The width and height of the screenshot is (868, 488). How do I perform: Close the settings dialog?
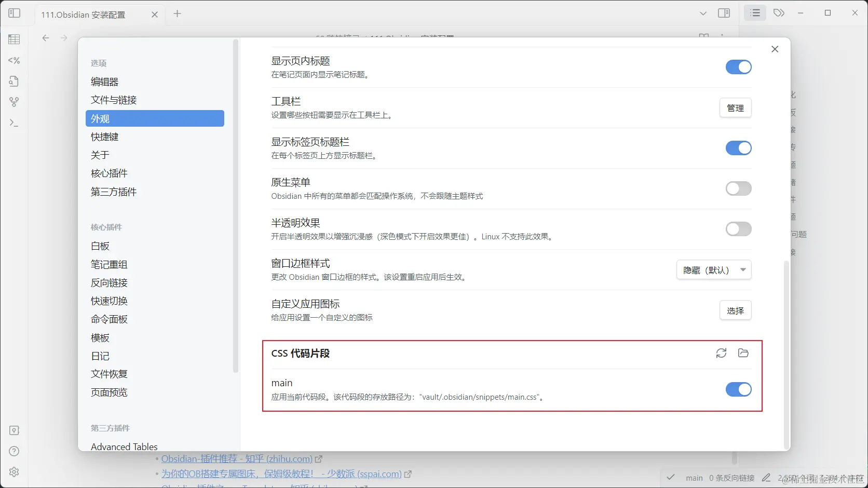coord(775,49)
